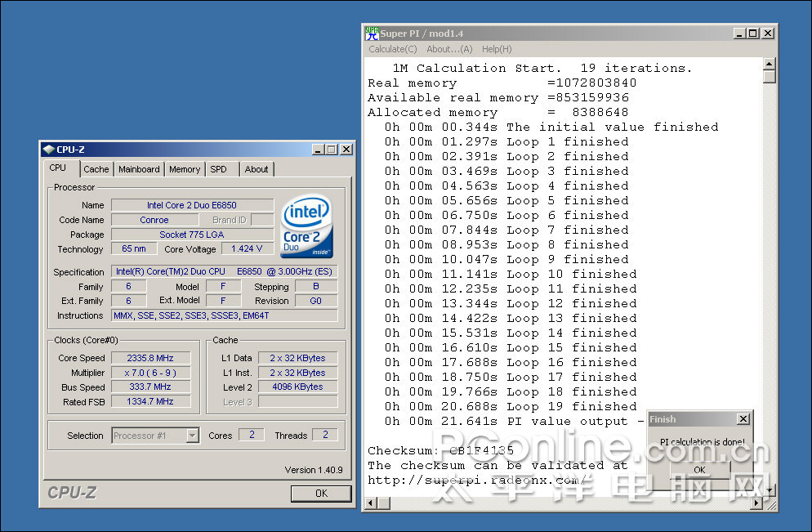Click OK in the Finish dialog
The height and width of the screenshot is (532, 812).
click(x=699, y=470)
